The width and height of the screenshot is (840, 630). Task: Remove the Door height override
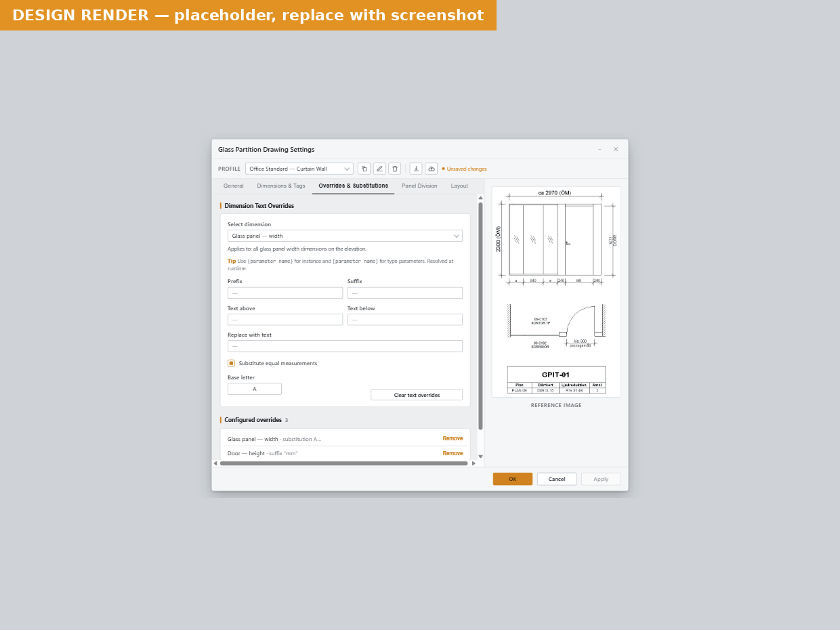coord(453,453)
